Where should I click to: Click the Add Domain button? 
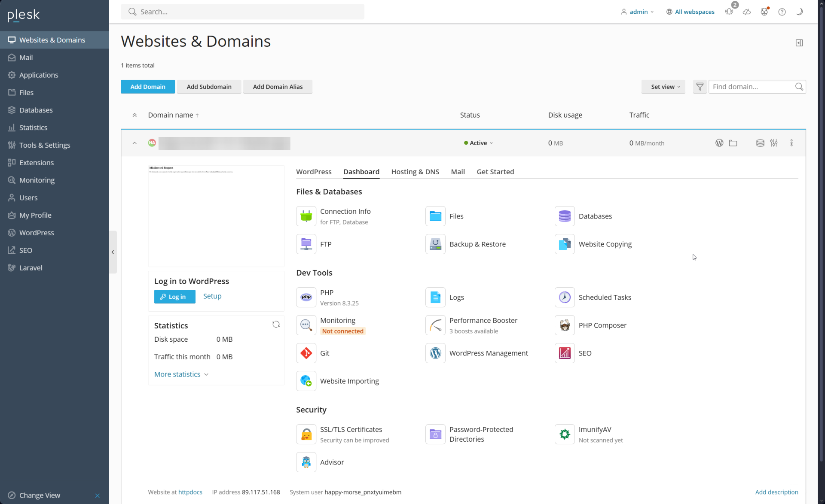(148, 87)
